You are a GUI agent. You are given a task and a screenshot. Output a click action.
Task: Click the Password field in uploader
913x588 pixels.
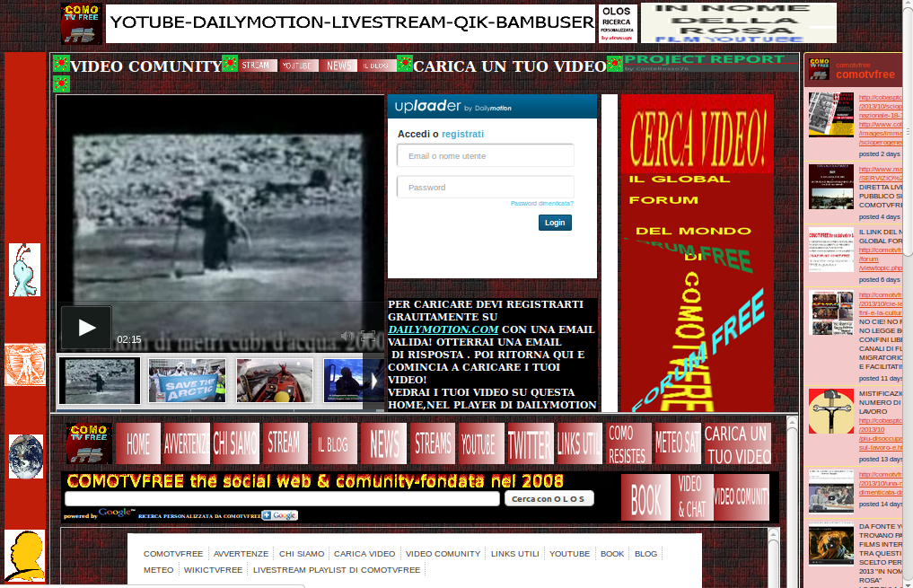pyautogui.click(x=486, y=188)
